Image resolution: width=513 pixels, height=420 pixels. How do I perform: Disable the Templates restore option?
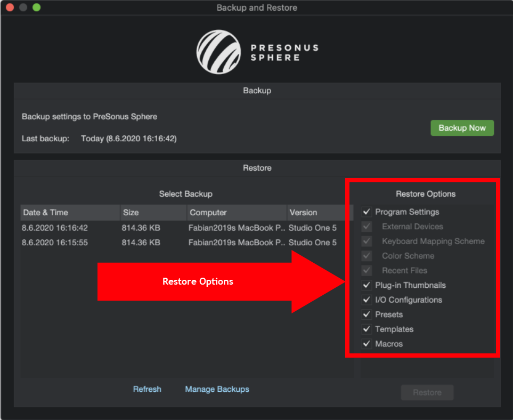point(367,329)
